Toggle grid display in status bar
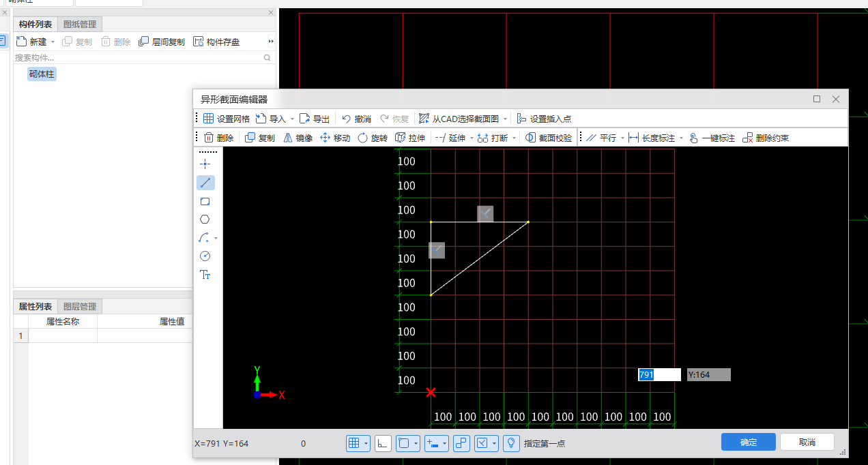The image size is (868, 465). coord(354,443)
